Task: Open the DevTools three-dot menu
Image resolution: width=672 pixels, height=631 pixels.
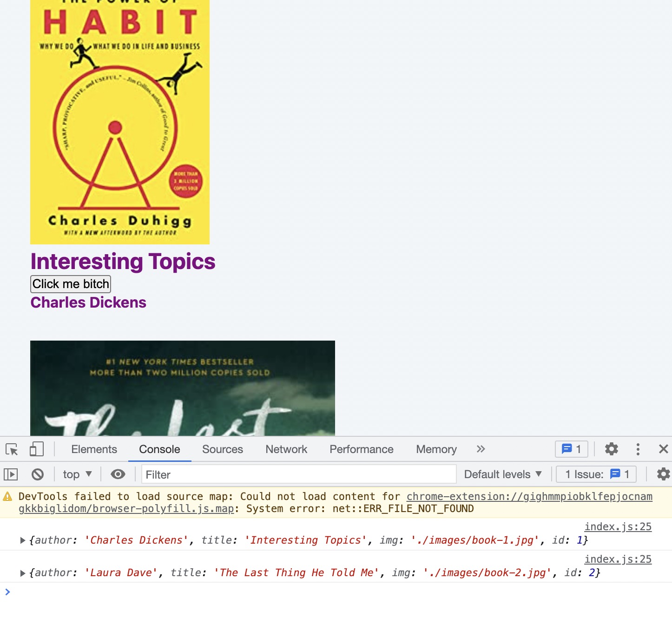Action: 638,449
